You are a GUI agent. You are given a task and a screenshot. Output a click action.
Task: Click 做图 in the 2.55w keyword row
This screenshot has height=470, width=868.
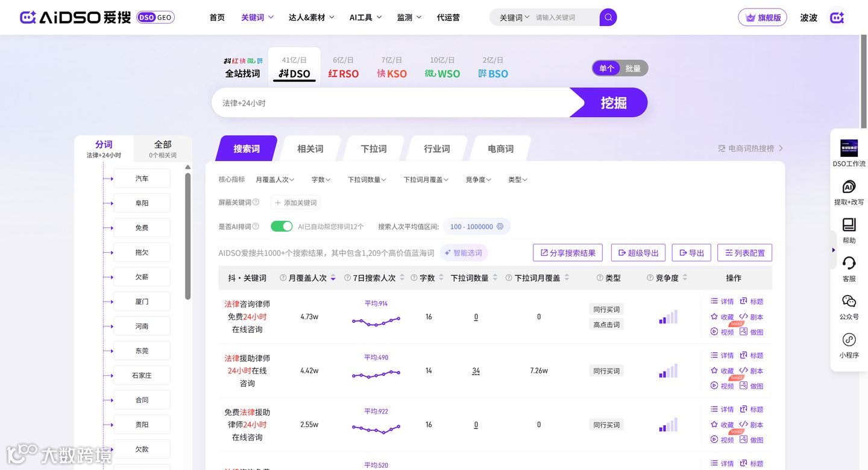tap(752, 440)
